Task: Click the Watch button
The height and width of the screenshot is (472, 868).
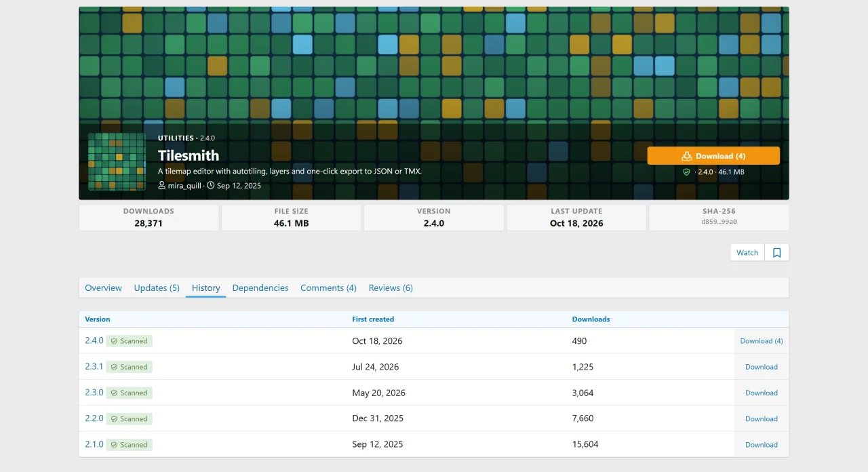Action: pos(747,252)
